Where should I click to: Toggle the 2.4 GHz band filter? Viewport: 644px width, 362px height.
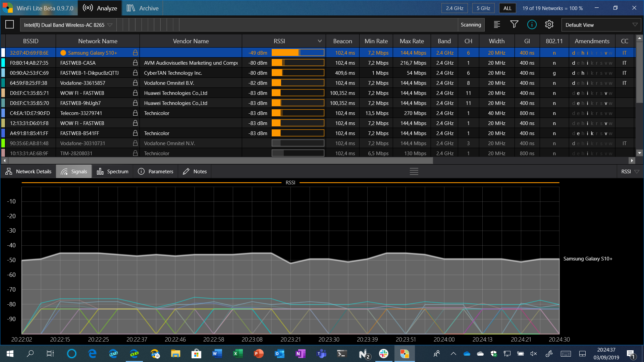click(x=454, y=8)
